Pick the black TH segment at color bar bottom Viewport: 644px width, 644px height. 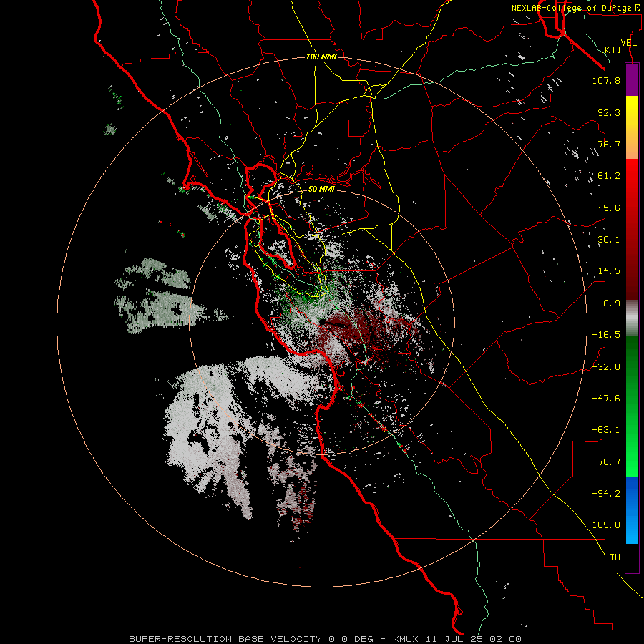pos(632,558)
